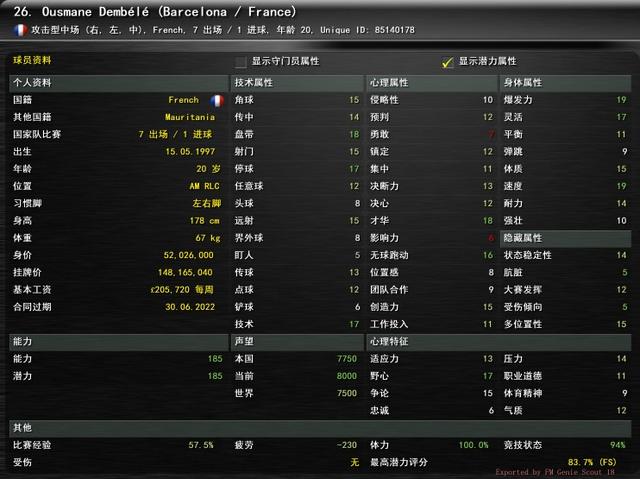Click the 能力 section header
The height and width of the screenshot is (479, 640).
coord(119,342)
